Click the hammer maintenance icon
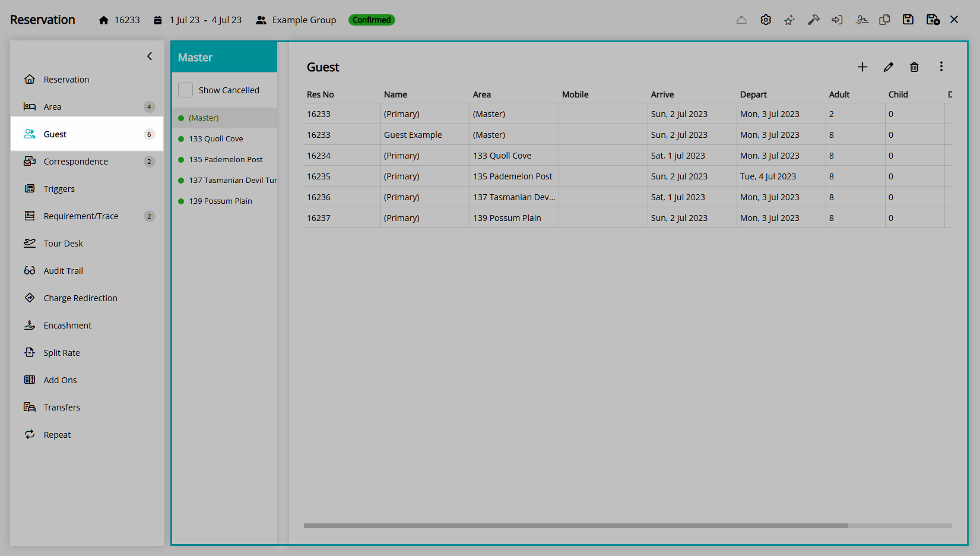Screen dimensions: 980x556 point(813,20)
